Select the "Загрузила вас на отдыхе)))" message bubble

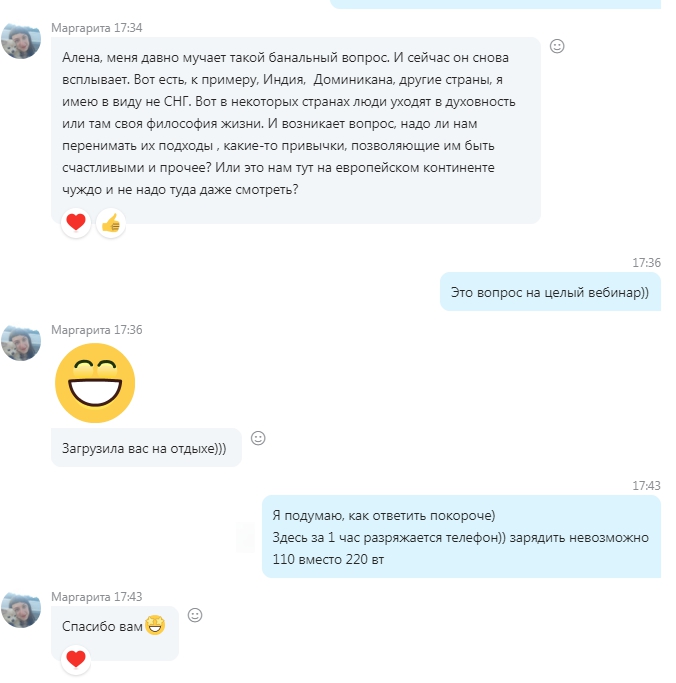click(x=146, y=448)
